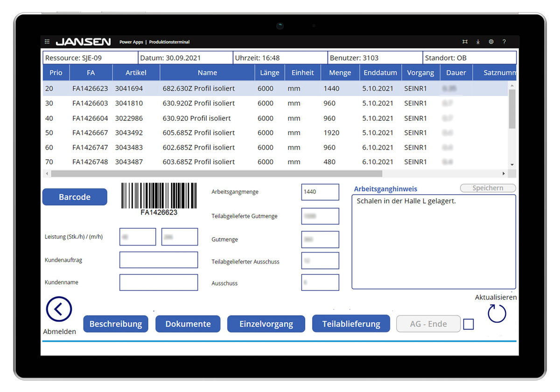
Task: Open the settings gear icon
Action: (x=491, y=42)
